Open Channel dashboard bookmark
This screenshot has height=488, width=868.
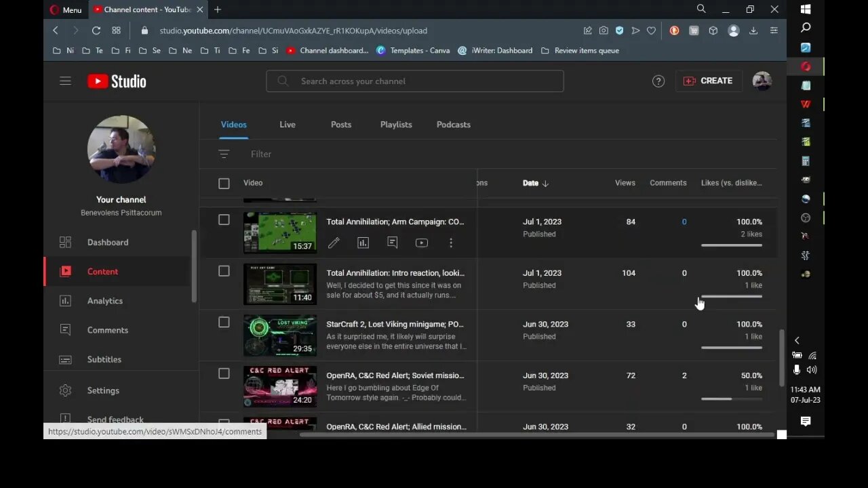pos(328,50)
